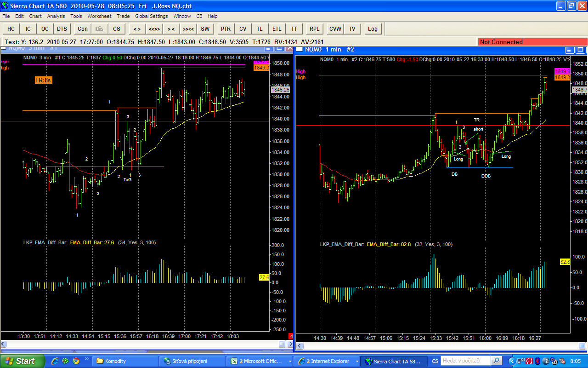Activate the TL trendline tool
588x368 pixels.
pos(260,29)
